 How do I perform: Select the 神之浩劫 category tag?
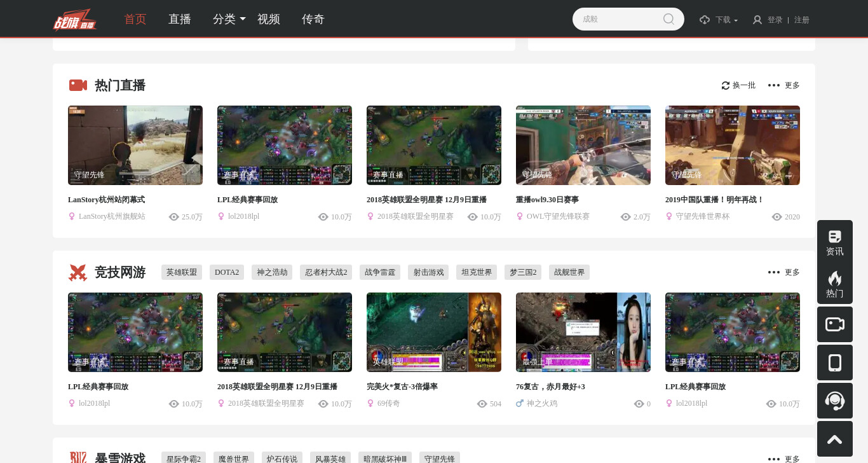click(x=272, y=272)
